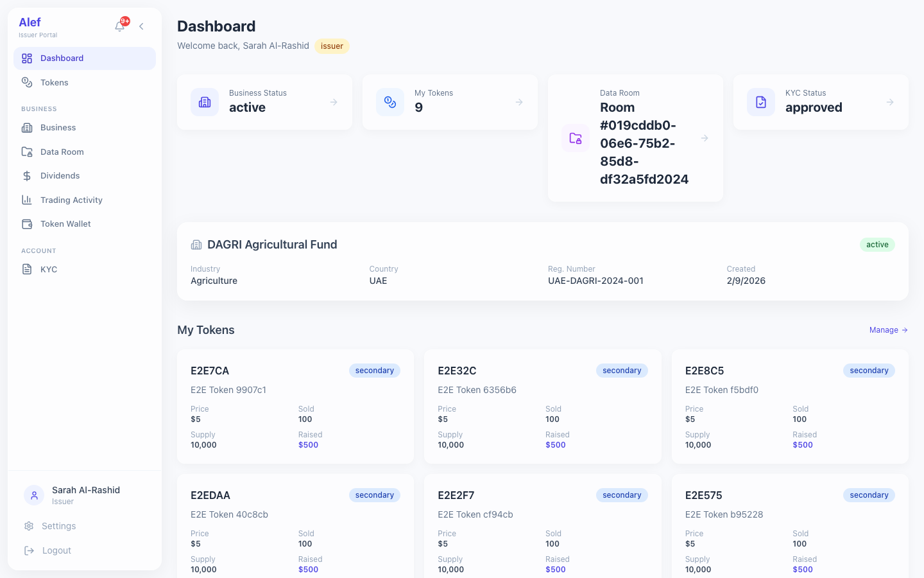Click the Data Room folder icon in sidebar
The width and height of the screenshot is (924, 578).
[x=26, y=152]
